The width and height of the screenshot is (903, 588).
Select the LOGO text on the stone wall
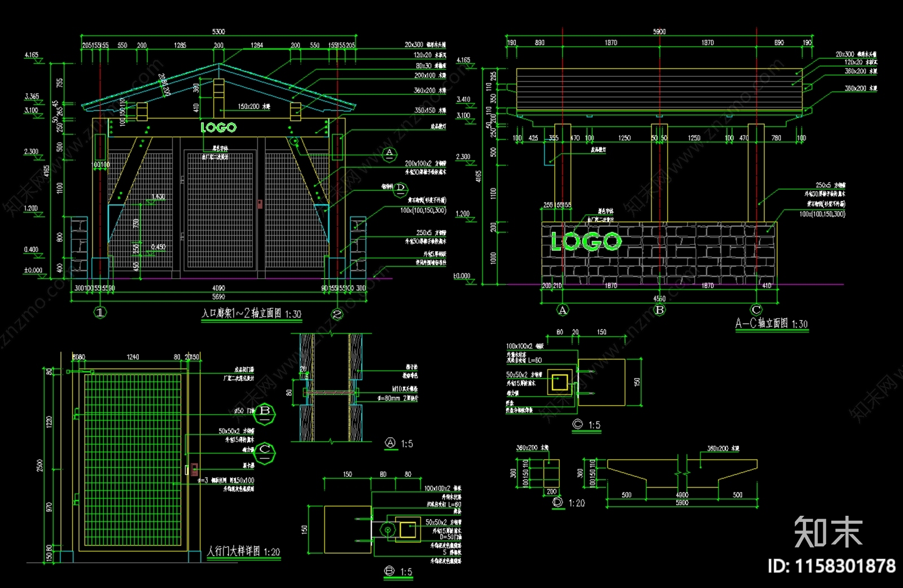pos(586,242)
